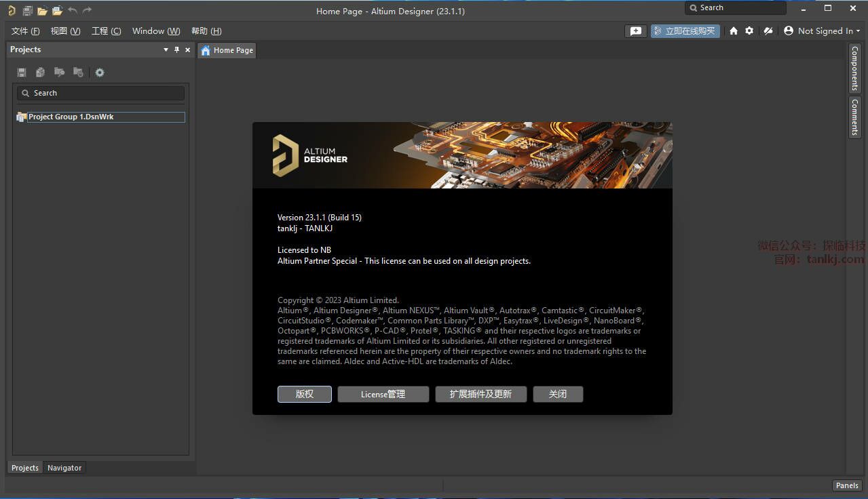Click the Redo arrow in title bar

87,10
